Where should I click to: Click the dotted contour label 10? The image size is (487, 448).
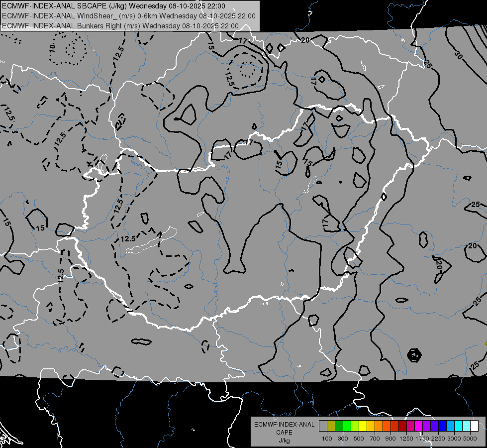point(52,48)
